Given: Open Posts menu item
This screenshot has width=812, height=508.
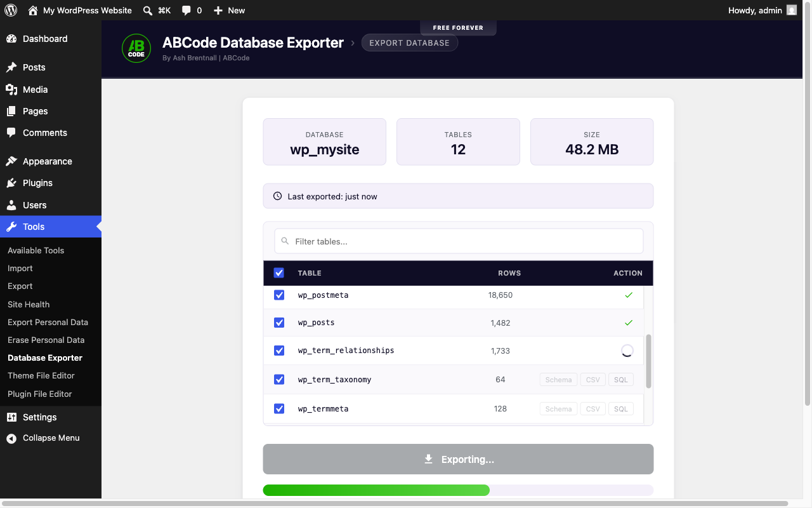Looking at the screenshot, I should click(x=51, y=67).
